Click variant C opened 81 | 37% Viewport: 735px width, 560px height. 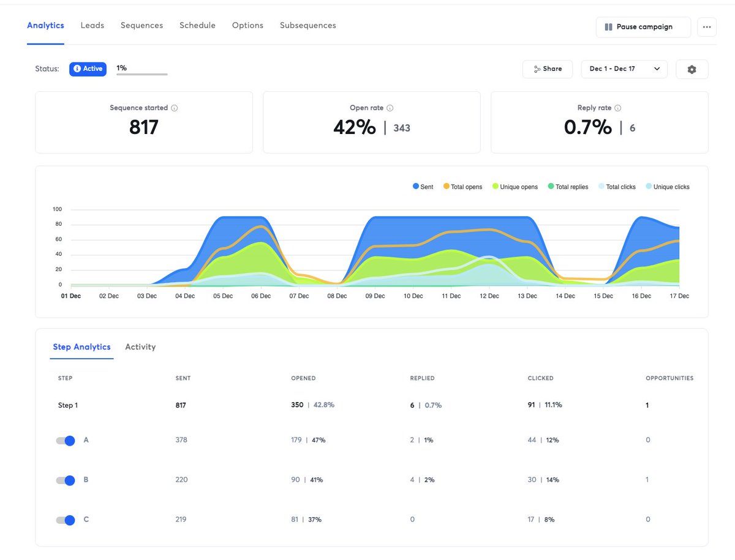[x=306, y=520]
